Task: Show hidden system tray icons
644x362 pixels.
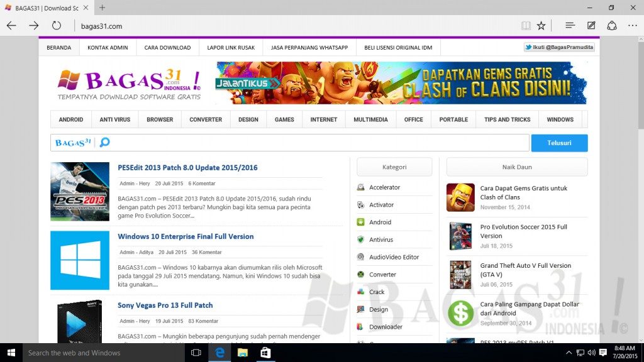Action: pos(569,353)
